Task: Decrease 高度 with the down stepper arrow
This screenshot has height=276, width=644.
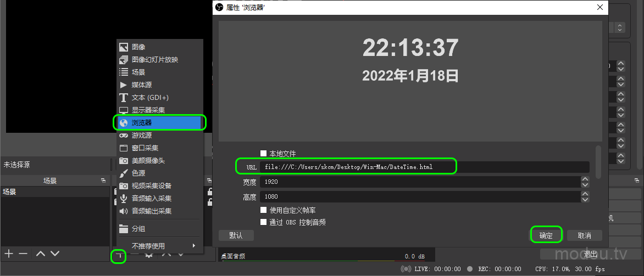Action: 585,199
